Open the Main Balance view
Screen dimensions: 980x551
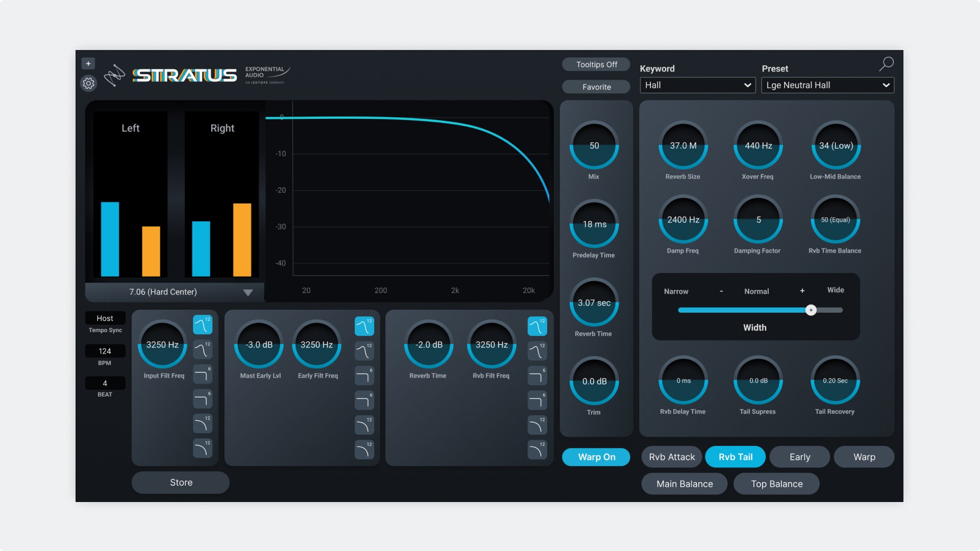[x=684, y=484]
